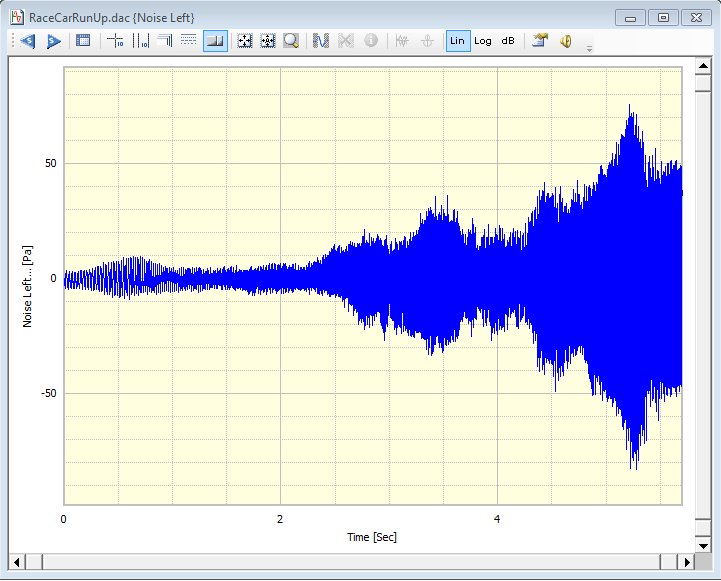Image resolution: width=721 pixels, height=581 pixels.
Task: Expand the toolbar options overflow arrow
Action: pos(589,46)
